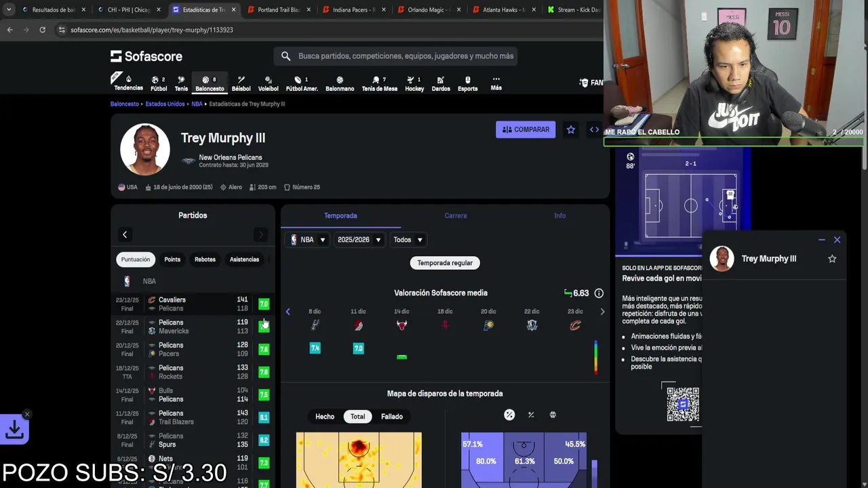This screenshot has height=488, width=868.
Task: Open the New Orleans Pelicans team link
Action: 230,157
